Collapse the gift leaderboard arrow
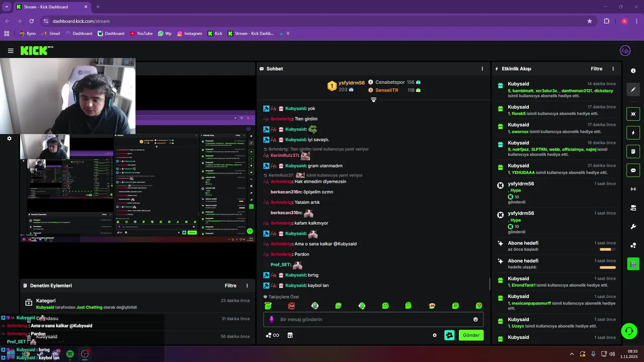The image size is (644, 362). coord(373,100)
